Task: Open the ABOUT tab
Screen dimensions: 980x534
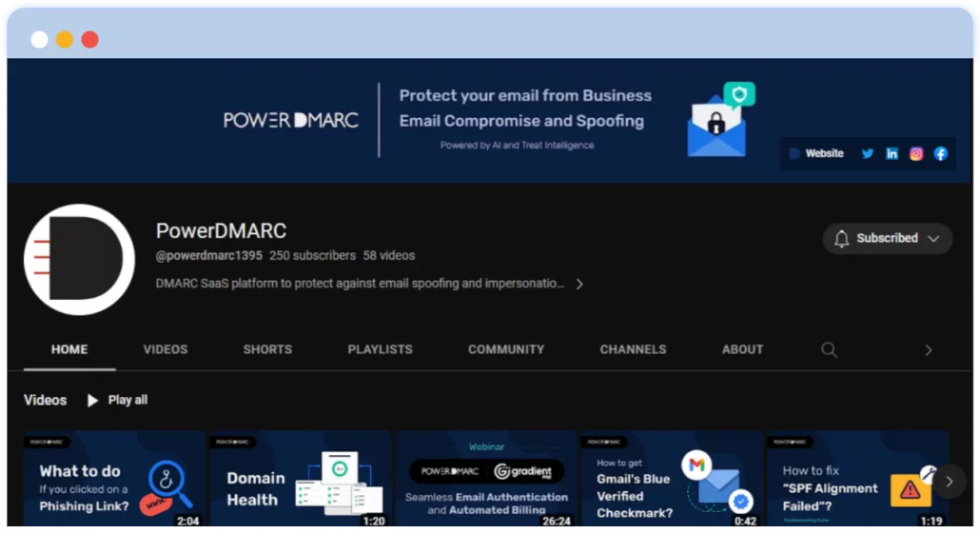Action: coord(742,349)
